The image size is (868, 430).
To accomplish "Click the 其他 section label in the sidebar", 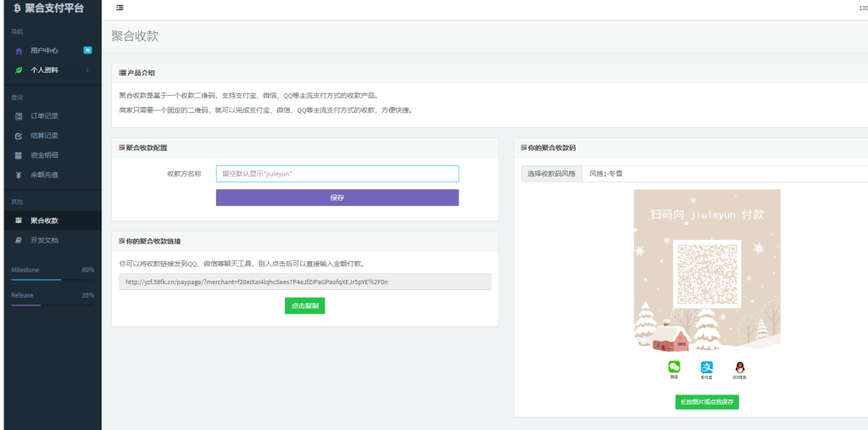I will click(17, 202).
